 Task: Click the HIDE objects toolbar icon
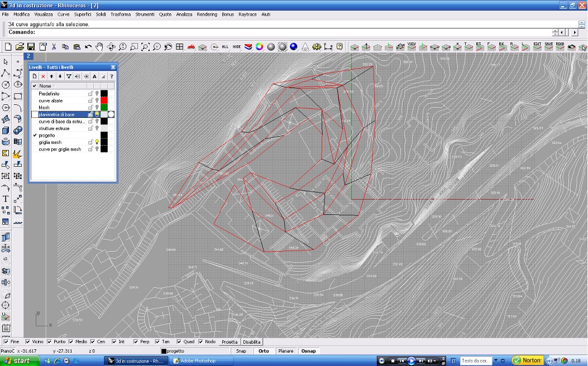pyautogui.click(x=237, y=47)
